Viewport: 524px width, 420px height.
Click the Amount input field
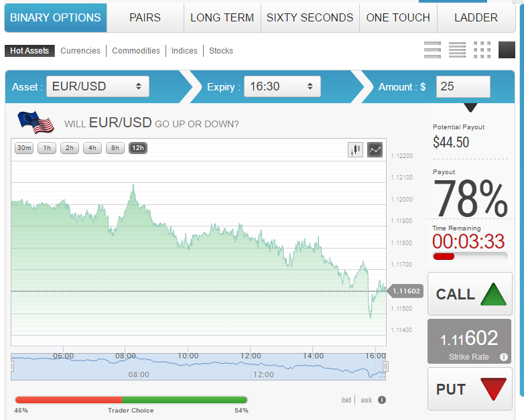click(x=463, y=86)
